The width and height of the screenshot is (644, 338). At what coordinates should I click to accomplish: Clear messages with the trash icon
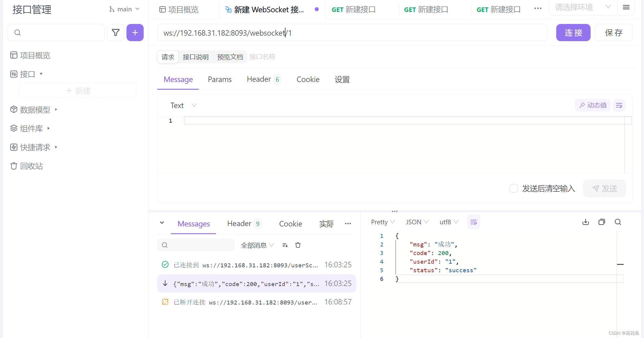coord(298,245)
